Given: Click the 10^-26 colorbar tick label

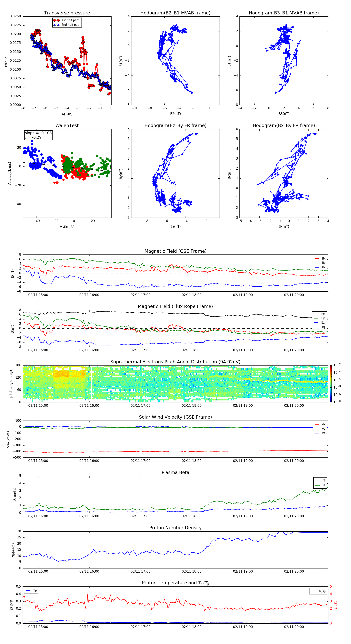Looking at the screenshot, I should tap(337, 365).
